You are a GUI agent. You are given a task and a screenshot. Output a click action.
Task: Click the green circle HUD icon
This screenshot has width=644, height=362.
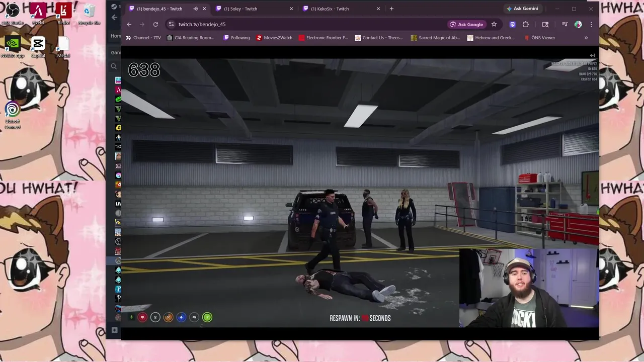207,317
